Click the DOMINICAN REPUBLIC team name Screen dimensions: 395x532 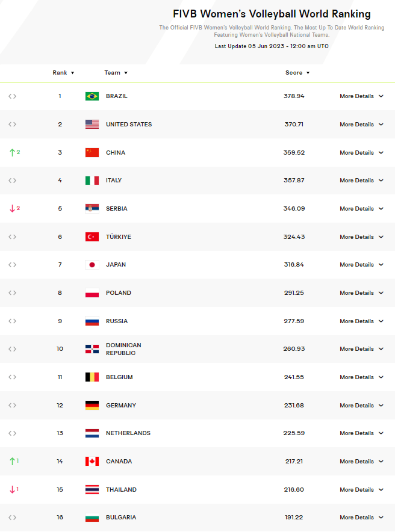point(123,349)
